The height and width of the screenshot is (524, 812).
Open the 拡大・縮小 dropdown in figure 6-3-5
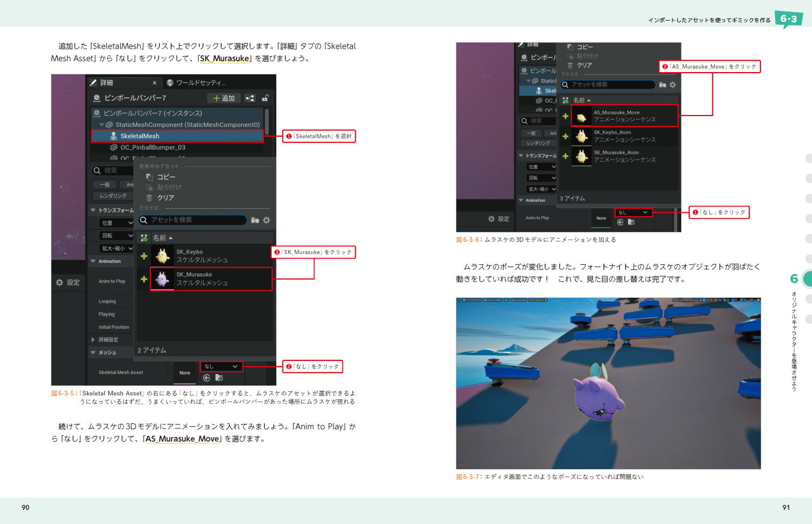pyautogui.click(x=117, y=248)
